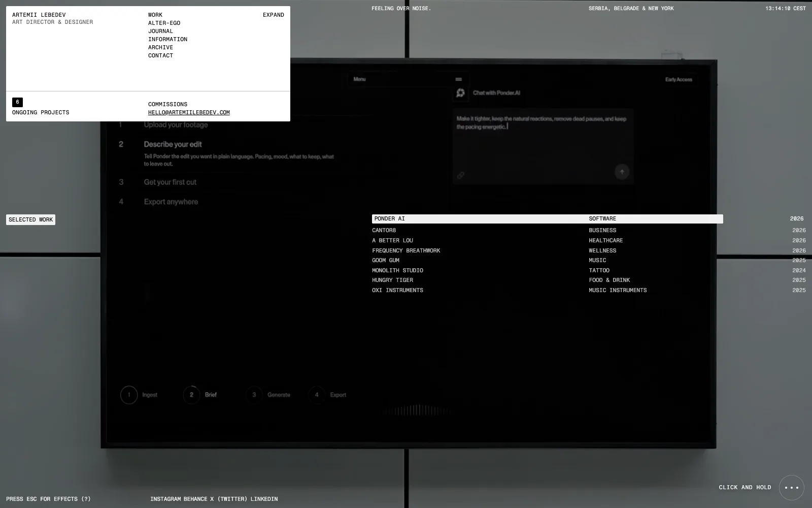Expand the Get your first cut step

pos(170,182)
